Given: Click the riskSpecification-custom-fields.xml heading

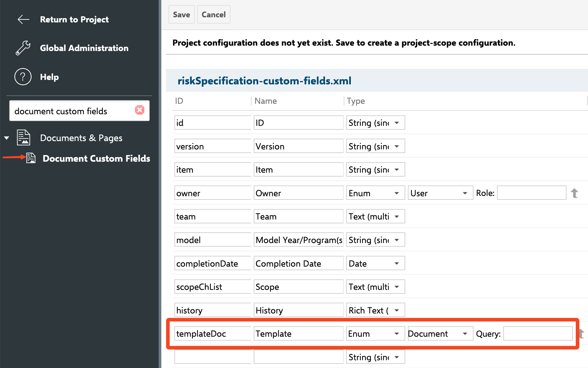Looking at the screenshot, I should 264,81.
